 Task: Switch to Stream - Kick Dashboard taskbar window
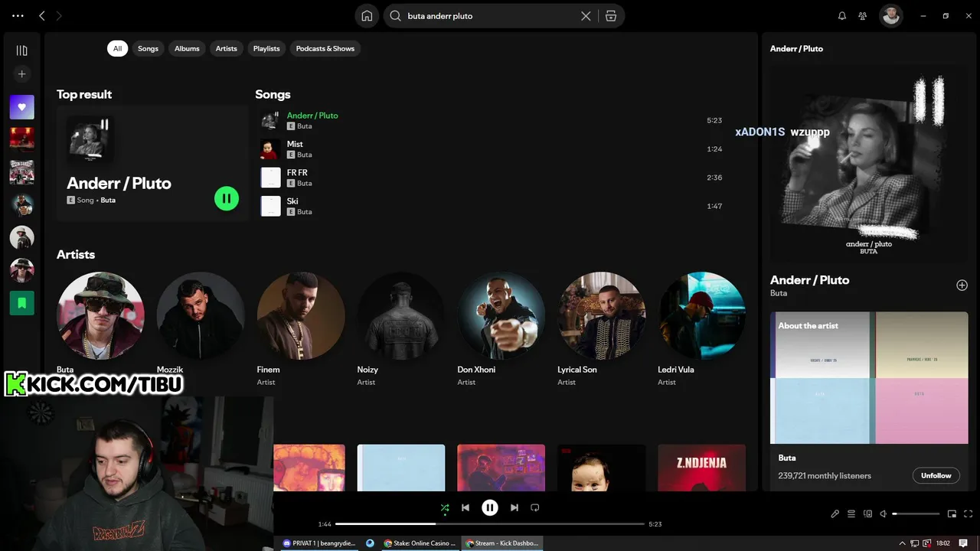click(x=503, y=543)
